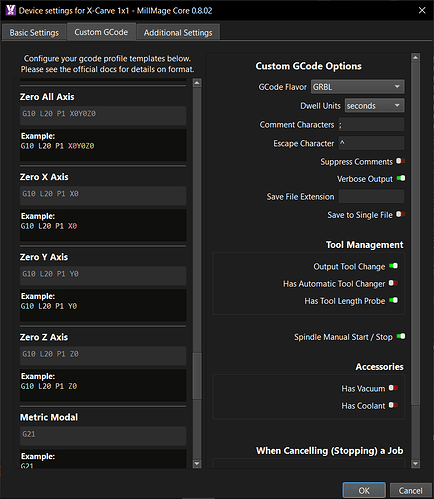434x499 pixels.
Task: Click the templates list scroll-up arrow
Action: (x=197, y=83)
